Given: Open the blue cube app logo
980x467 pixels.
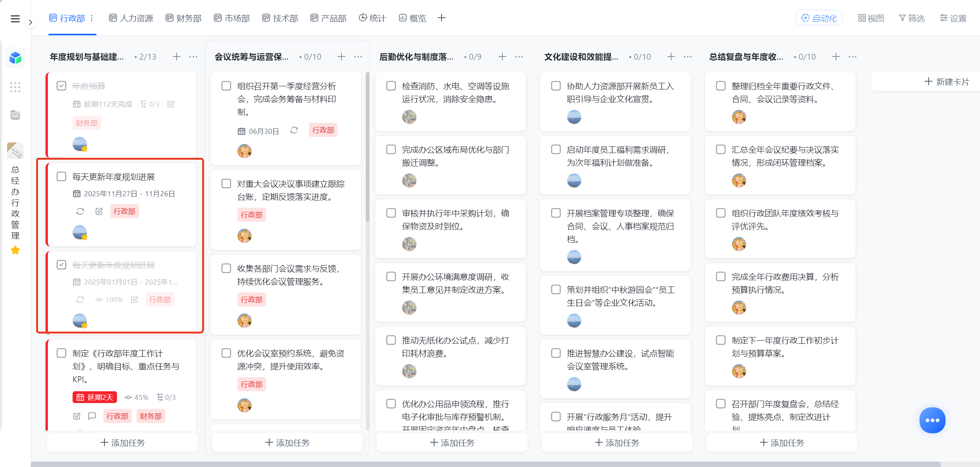Looking at the screenshot, I should [x=15, y=58].
